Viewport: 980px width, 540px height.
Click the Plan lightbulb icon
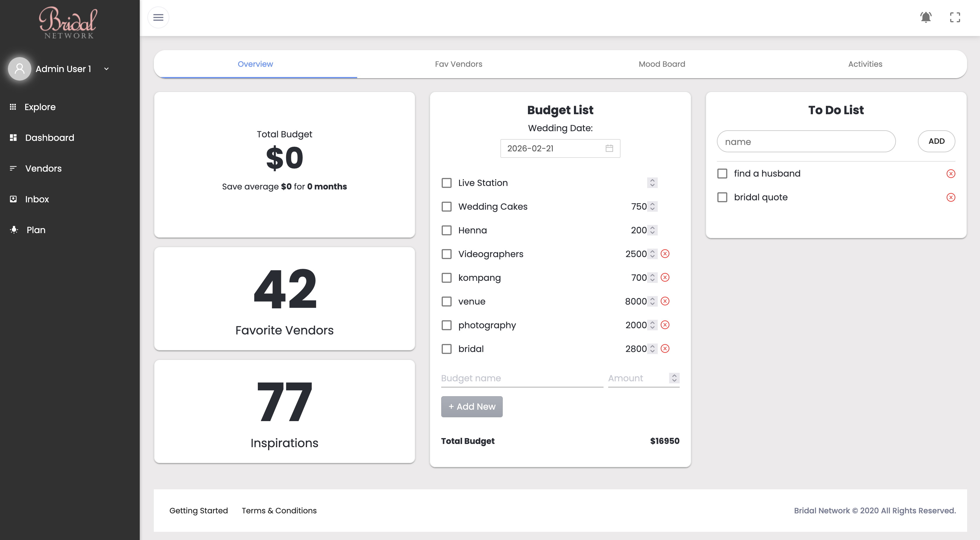14,230
